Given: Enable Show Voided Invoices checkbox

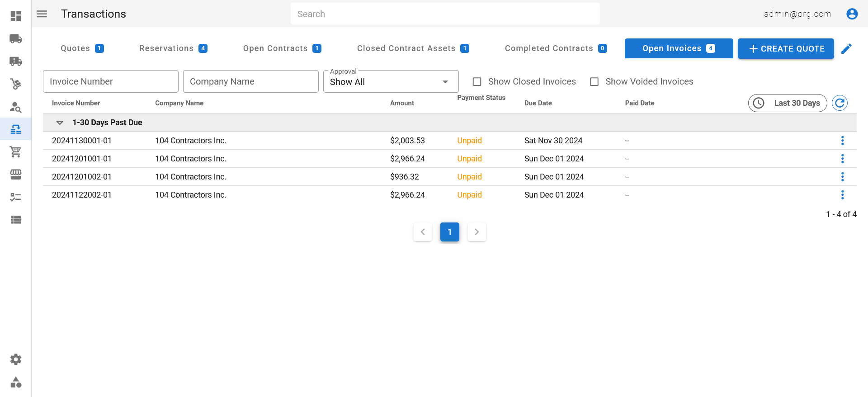Looking at the screenshot, I should click(594, 82).
